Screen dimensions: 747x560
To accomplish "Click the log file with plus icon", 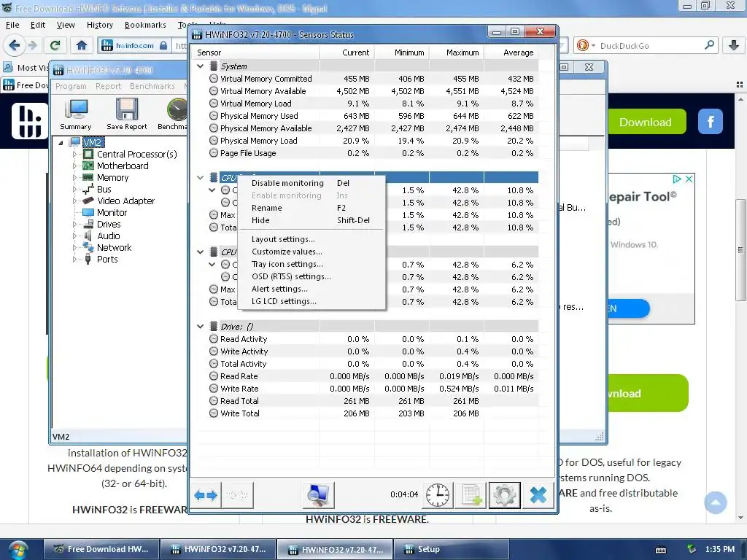I will click(x=471, y=495).
